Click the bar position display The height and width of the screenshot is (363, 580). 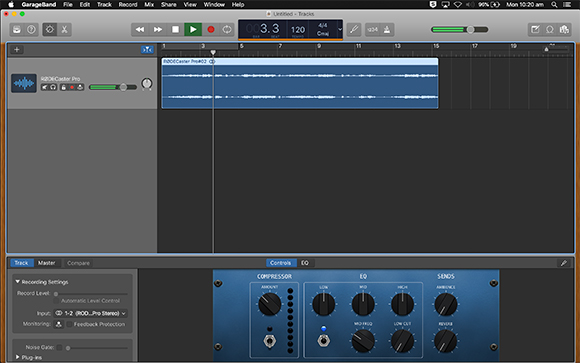[263, 28]
